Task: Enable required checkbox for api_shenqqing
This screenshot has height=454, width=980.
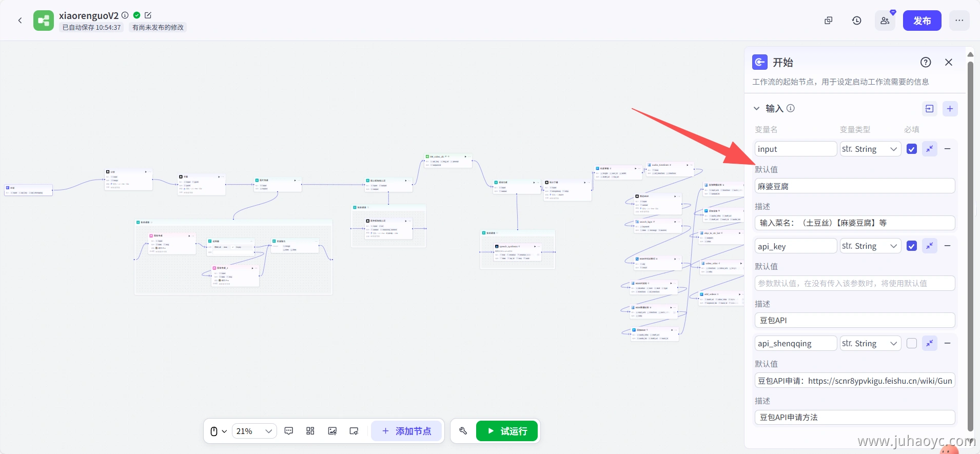Action: pyautogui.click(x=911, y=343)
